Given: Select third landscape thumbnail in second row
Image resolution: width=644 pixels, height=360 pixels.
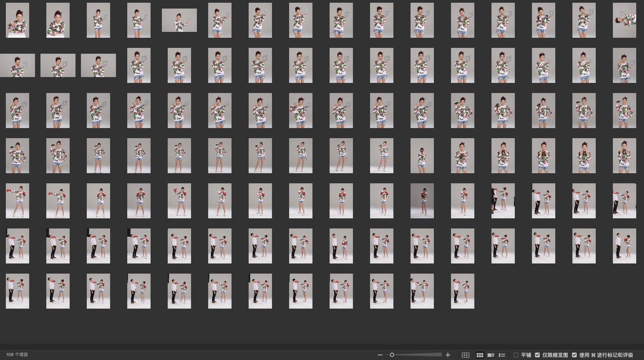Looking at the screenshot, I should [x=98, y=65].
